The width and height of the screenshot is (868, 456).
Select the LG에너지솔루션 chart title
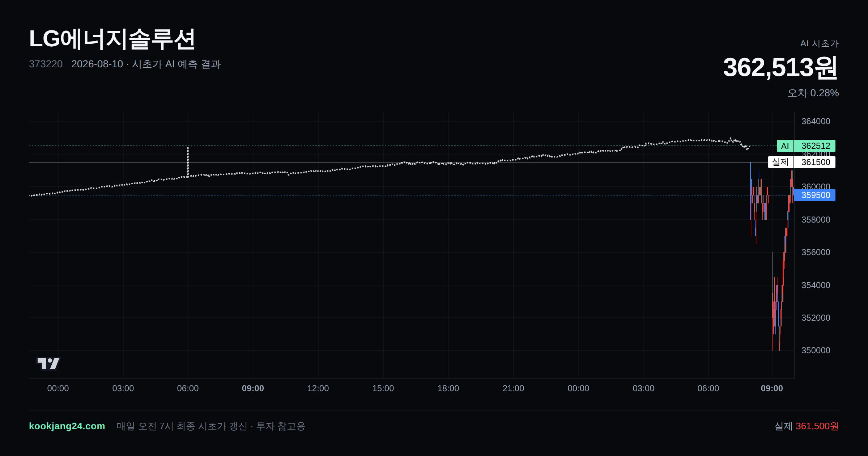point(112,39)
